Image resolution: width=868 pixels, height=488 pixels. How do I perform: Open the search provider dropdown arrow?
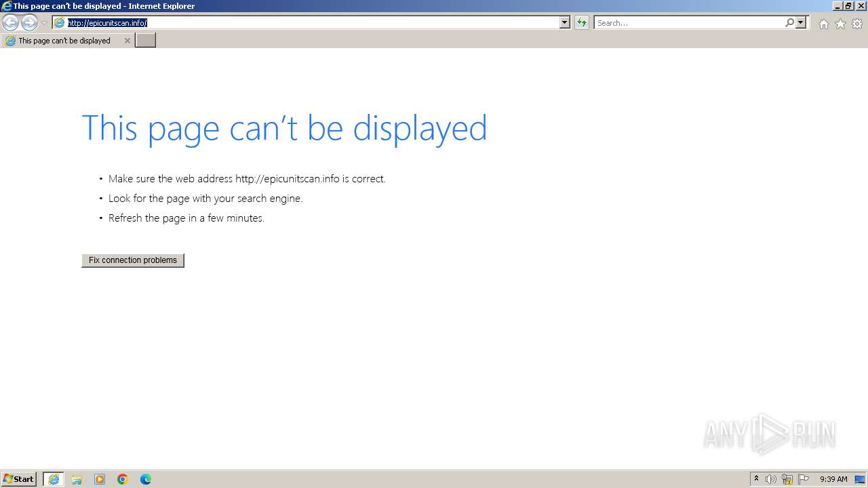click(x=801, y=23)
